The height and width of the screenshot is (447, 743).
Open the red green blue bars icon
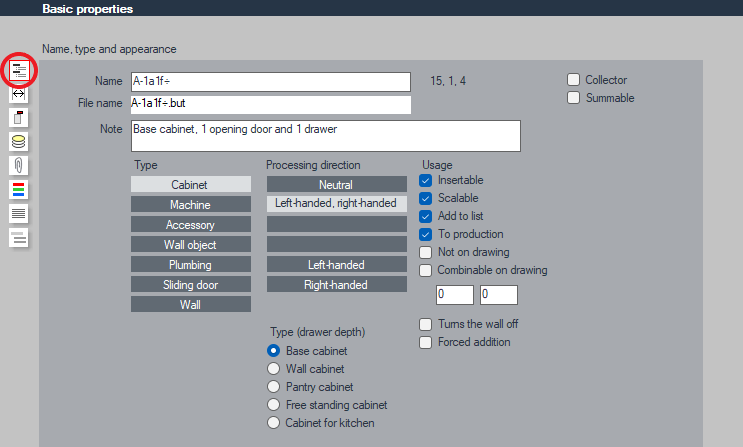pyautogui.click(x=18, y=190)
